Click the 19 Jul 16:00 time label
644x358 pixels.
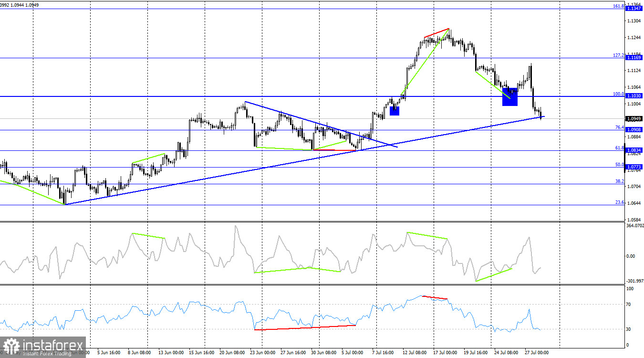click(475, 353)
